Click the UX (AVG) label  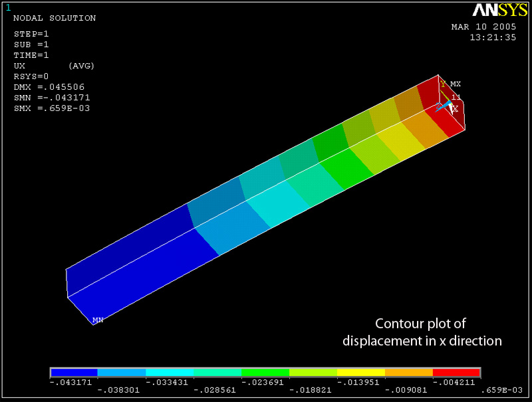pos(54,66)
